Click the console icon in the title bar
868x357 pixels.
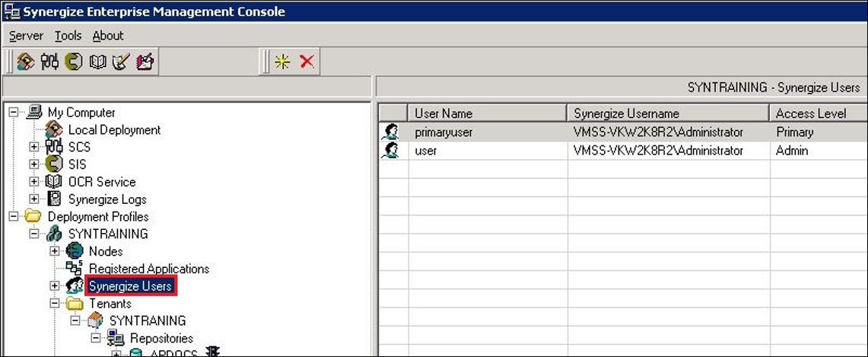[x=11, y=11]
